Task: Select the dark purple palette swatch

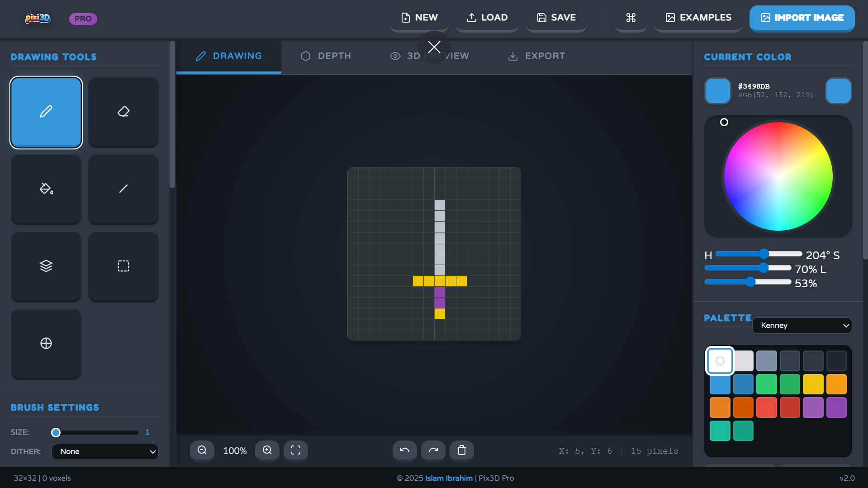Action: coord(837,407)
